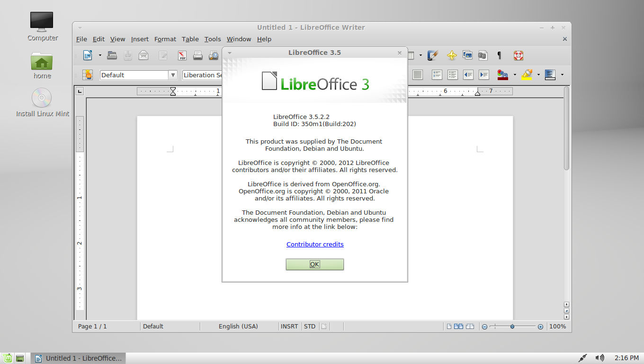Image resolution: width=644 pixels, height=364 pixels.
Task: Click English (USA) language in status bar
Action: tap(239, 326)
